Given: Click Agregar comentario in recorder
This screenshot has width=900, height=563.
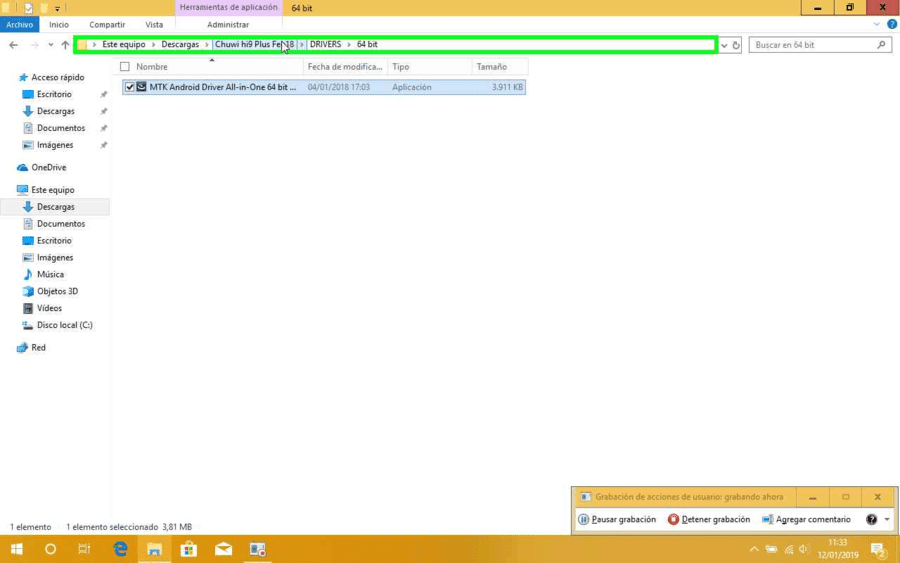Looking at the screenshot, I should pos(806,519).
